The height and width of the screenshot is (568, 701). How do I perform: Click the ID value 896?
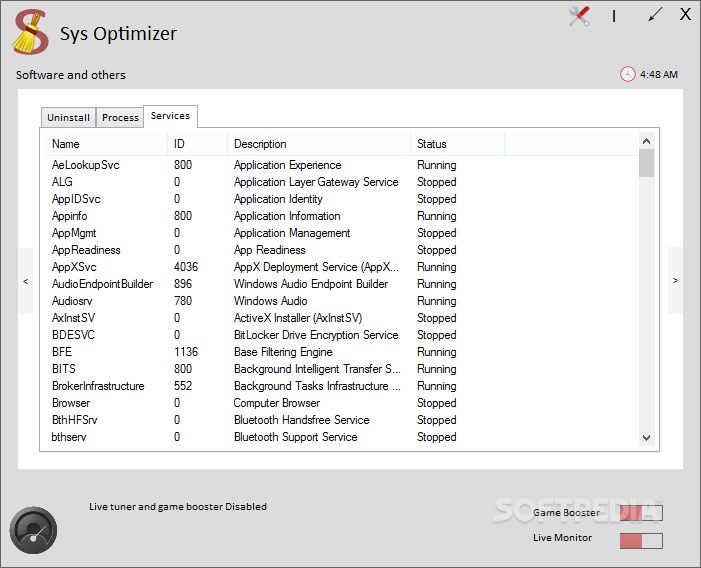coord(183,284)
